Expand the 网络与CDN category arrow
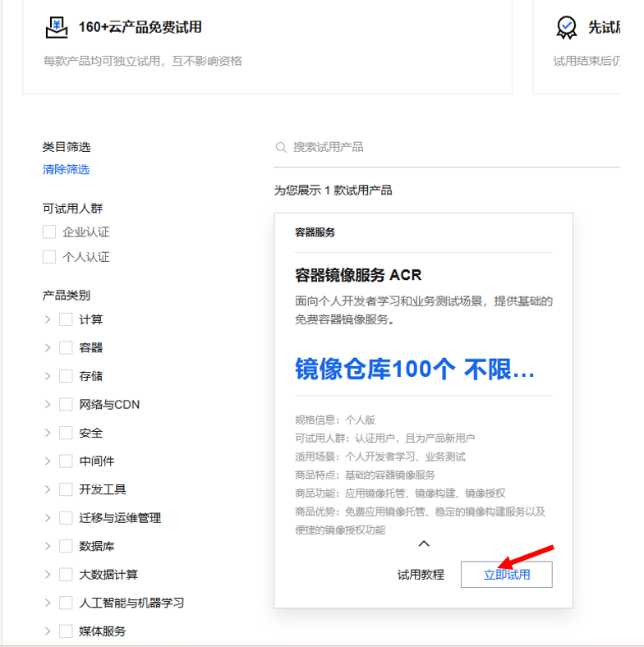 48,404
